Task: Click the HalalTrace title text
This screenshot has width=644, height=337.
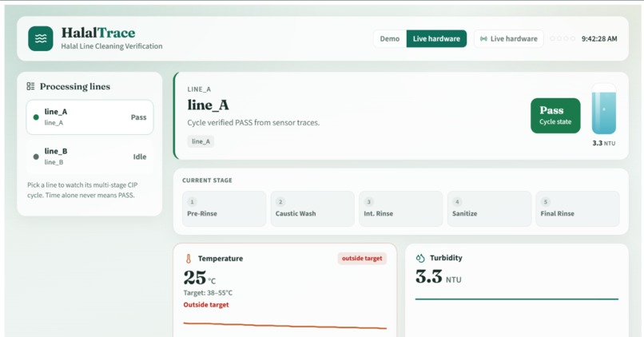Action: click(98, 33)
